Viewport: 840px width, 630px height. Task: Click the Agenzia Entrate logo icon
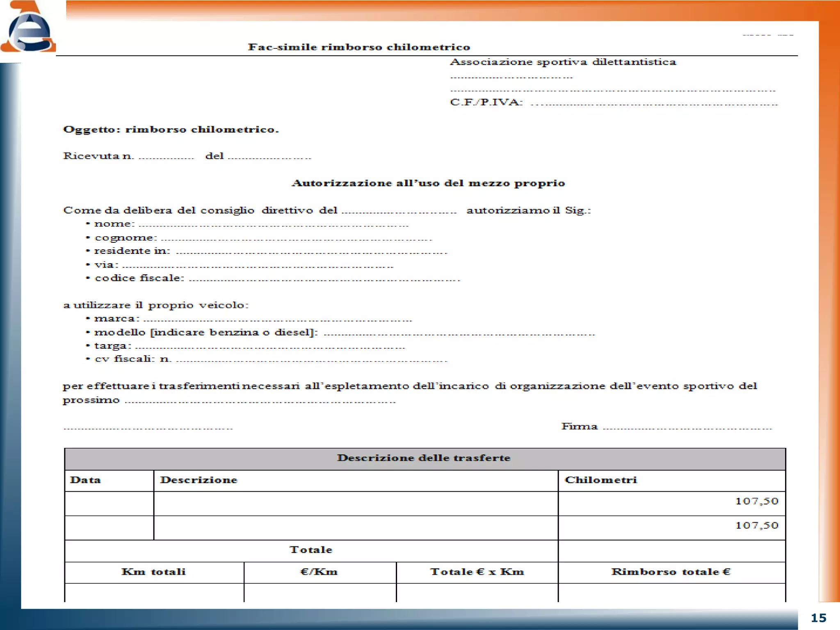pyautogui.click(x=29, y=29)
